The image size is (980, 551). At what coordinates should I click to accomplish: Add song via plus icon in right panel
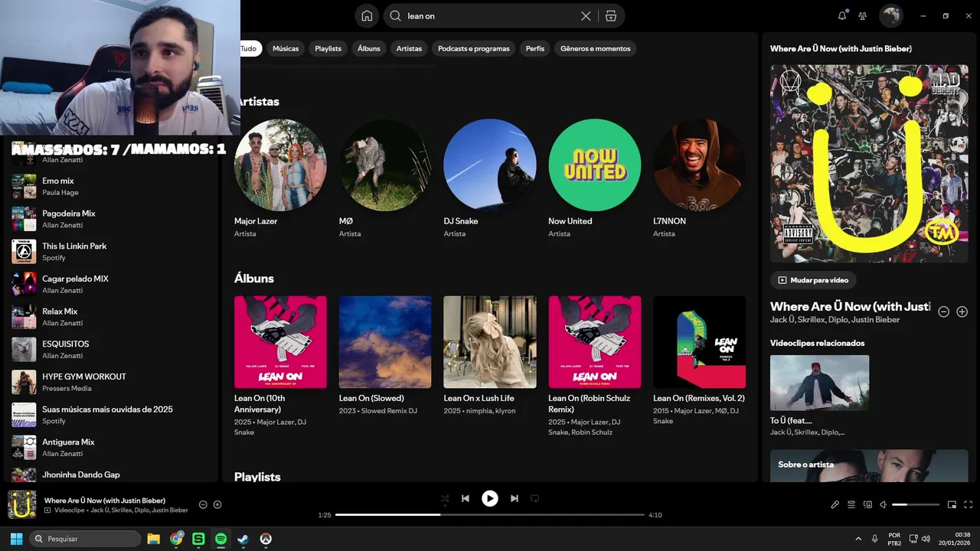tap(962, 311)
